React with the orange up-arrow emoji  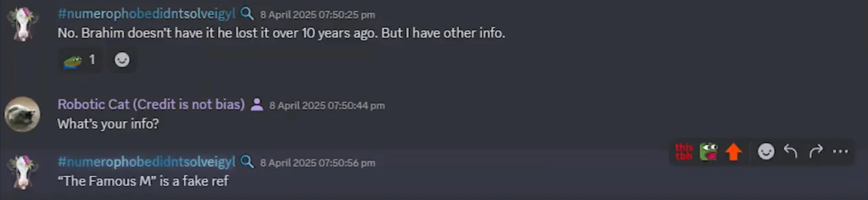(x=734, y=152)
